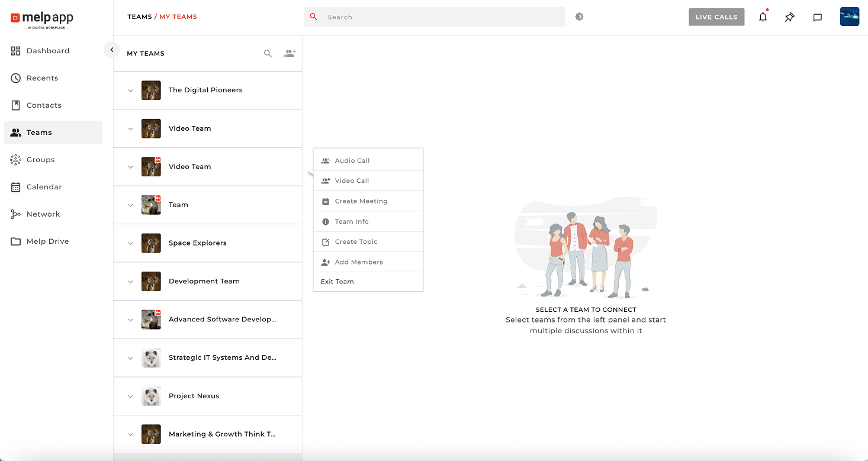Viewport: 868px width, 461px height.
Task: Select Exit Team in the menu
Action: point(337,282)
